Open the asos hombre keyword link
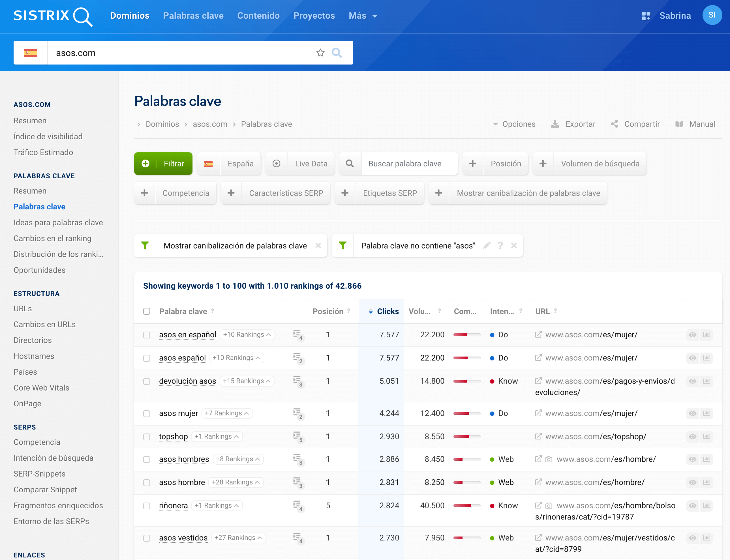The image size is (730, 560). pos(182,482)
